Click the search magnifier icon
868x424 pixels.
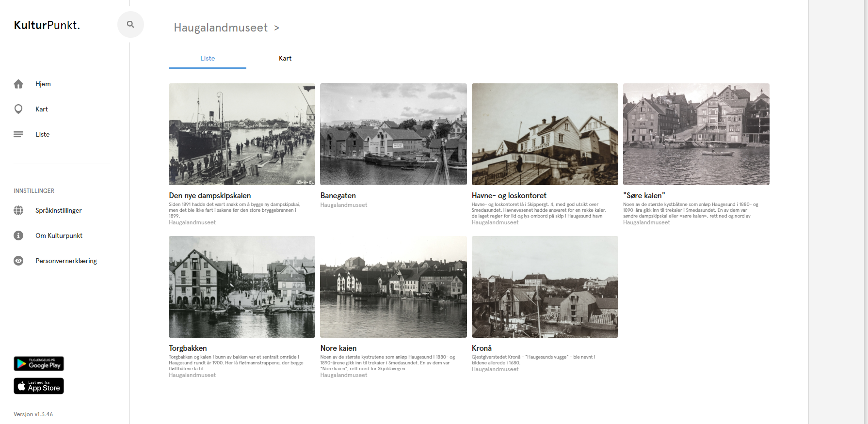(x=130, y=24)
